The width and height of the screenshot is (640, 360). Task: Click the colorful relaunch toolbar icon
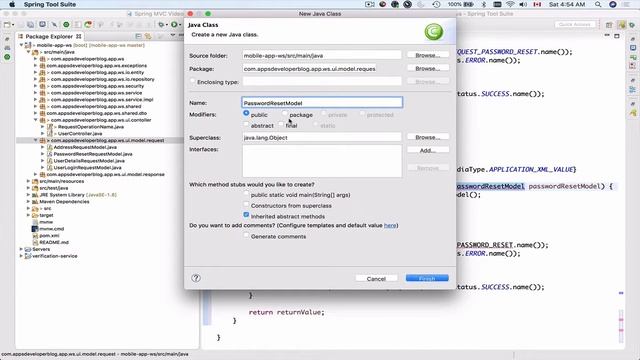pos(88,24)
